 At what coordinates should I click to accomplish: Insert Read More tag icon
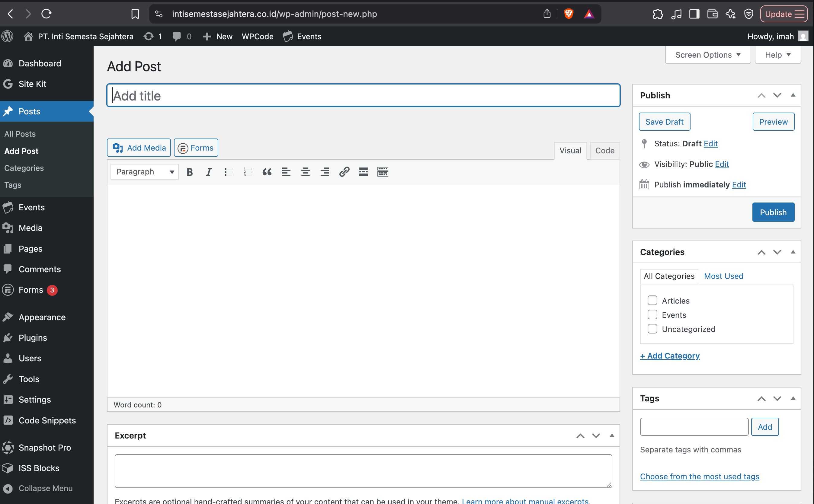pyautogui.click(x=364, y=172)
